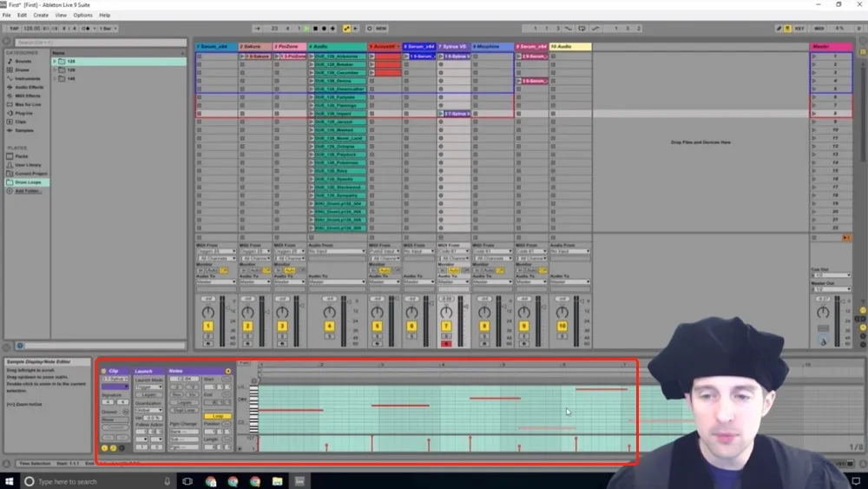The width and height of the screenshot is (868, 489).
Task: Open the File menu
Action: point(7,15)
